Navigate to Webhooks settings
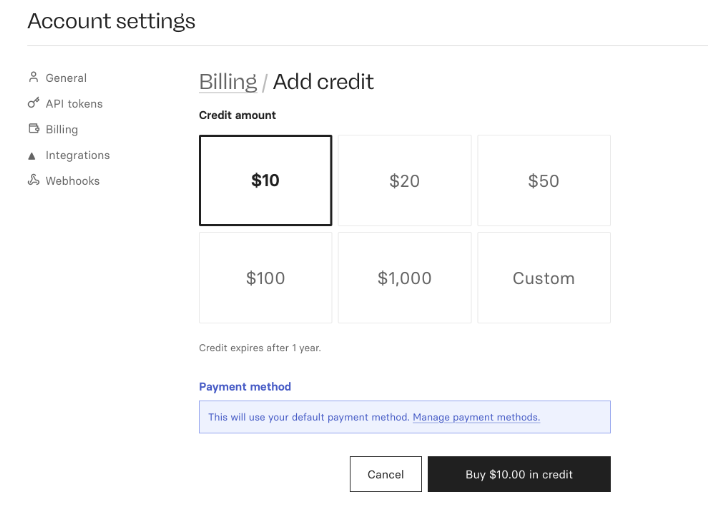The width and height of the screenshot is (710, 530). (x=73, y=182)
